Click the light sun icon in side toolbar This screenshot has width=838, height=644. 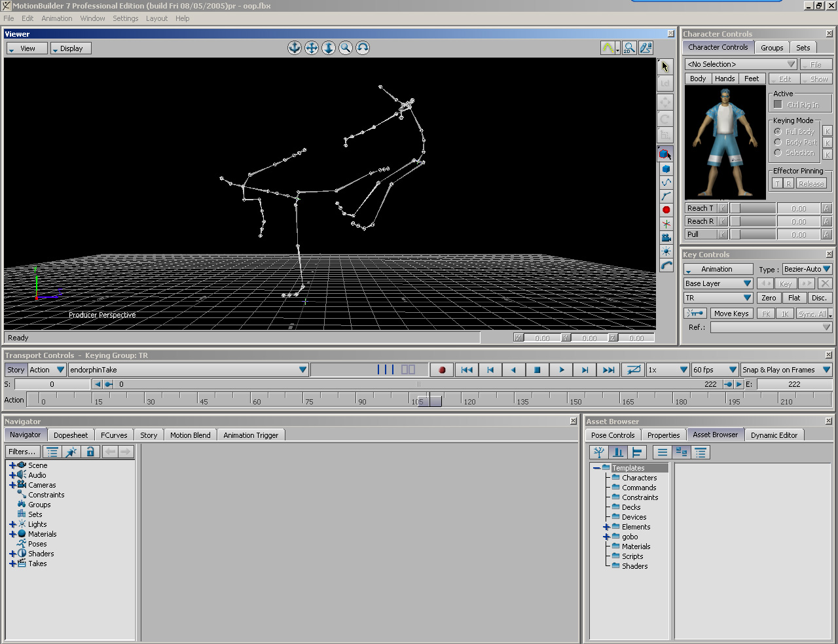point(666,251)
